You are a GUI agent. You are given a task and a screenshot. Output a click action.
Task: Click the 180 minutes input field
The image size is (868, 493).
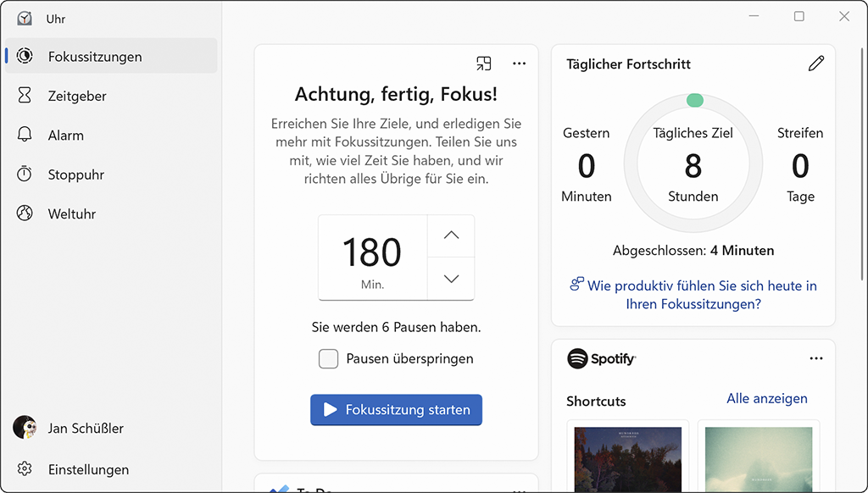click(372, 257)
